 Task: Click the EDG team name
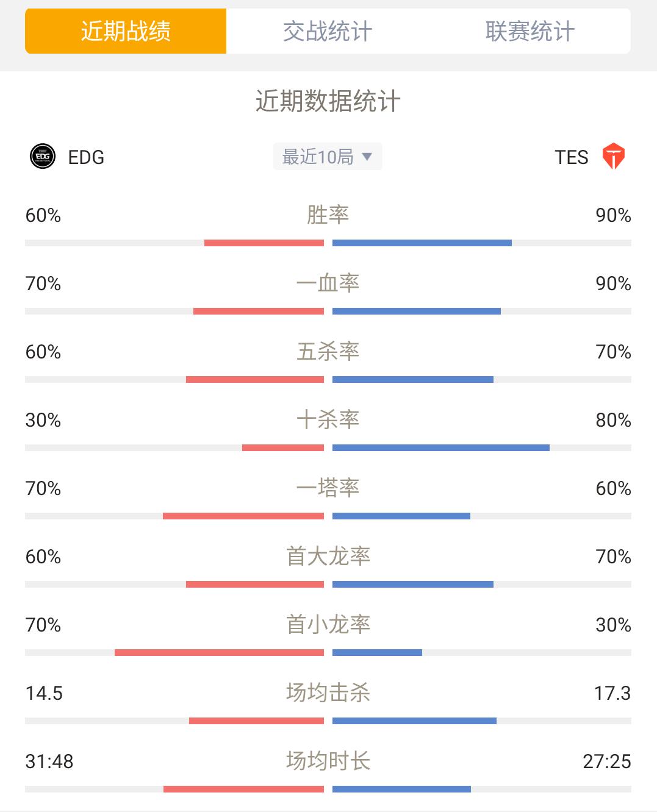(86, 157)
